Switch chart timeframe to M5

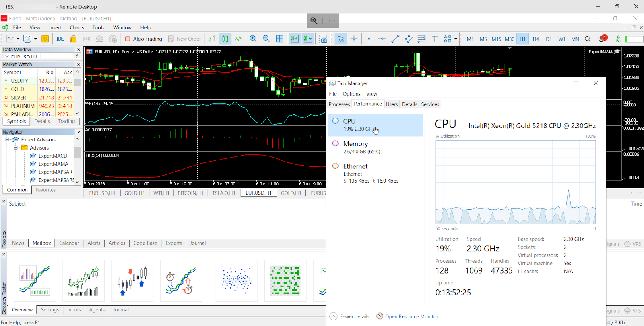click(x=483, y=39)
